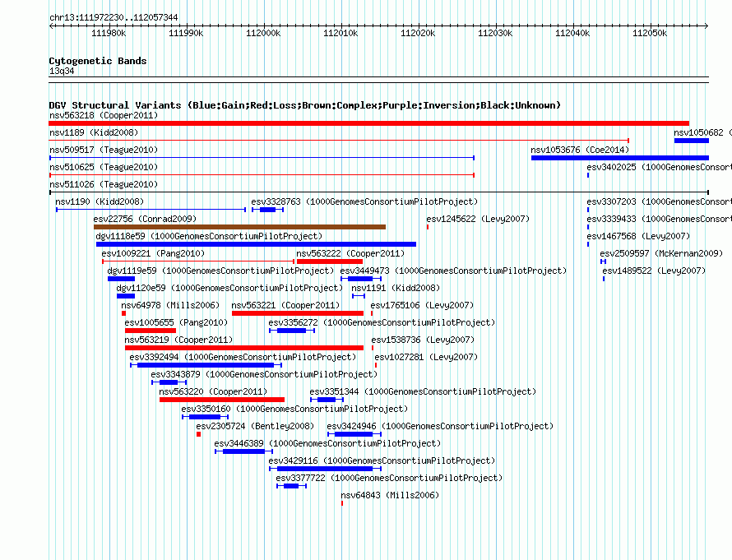Viewport: 732px width, 560px height.
Task: Select the esv3392494 blue gain bar
Action: pyautogui.click(x=206, y=365)
